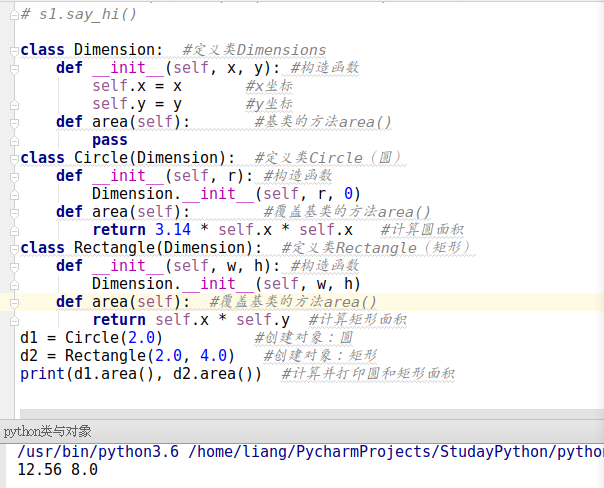This screenshot has width=604, height=488.
Task: Click the comment #创建对象：矩形
Action: click(320, 356)
